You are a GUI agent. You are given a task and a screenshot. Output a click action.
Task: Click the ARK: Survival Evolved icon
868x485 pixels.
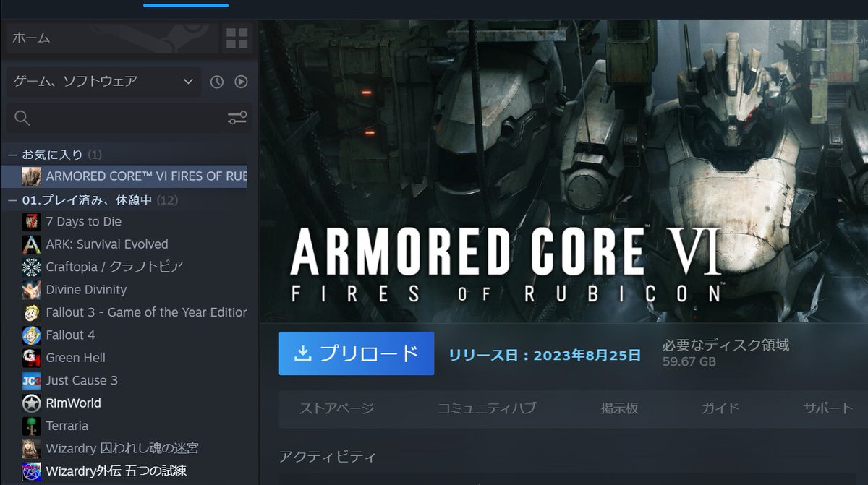click(32, 244)
